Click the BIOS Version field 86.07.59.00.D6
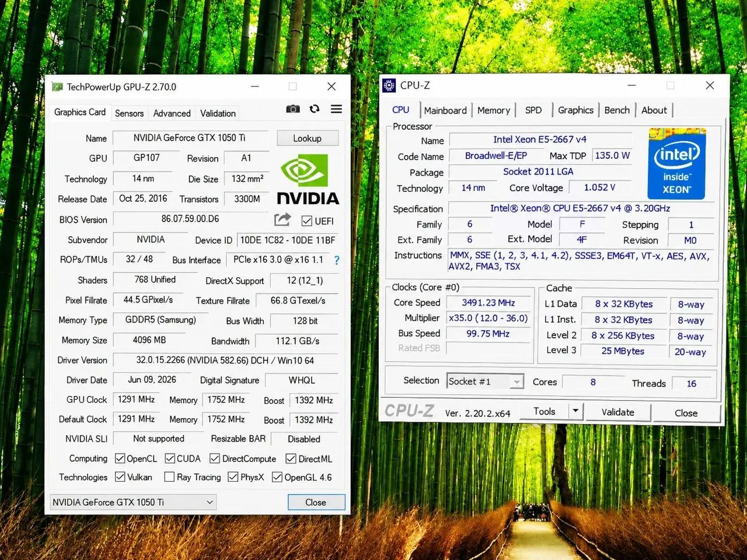The width and height of the screenshot is (747, 560). tap(191, 219)
